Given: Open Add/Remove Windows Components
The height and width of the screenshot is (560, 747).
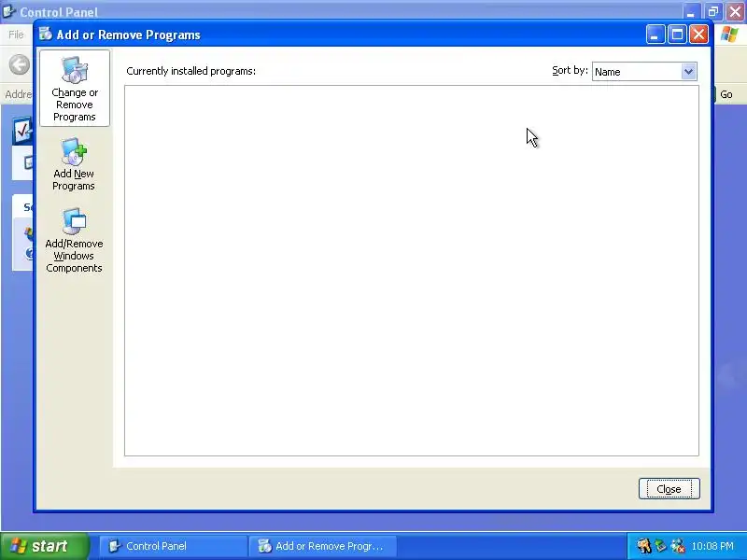Looking at the screenshot, I should pos(74,241).
